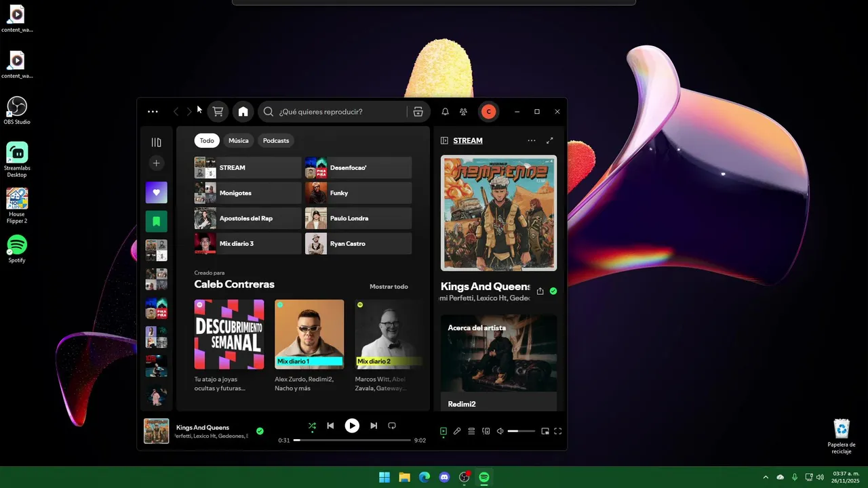The height and width of the screenshot is (488, 868).
Task: Open notifications bell
Action: 446,112
